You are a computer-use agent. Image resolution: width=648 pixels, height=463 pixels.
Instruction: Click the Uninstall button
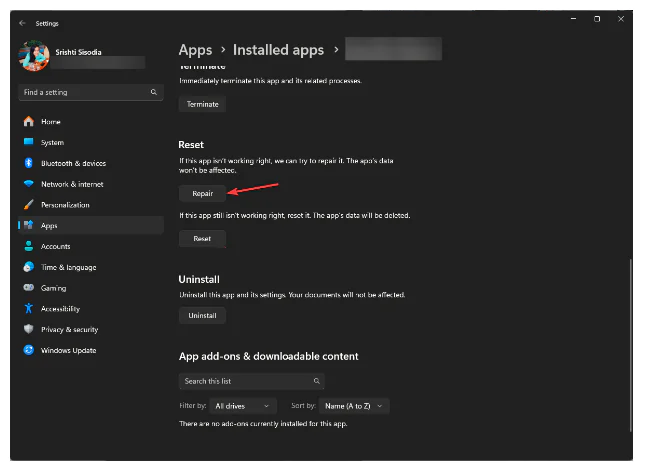(x=202, y=315)
